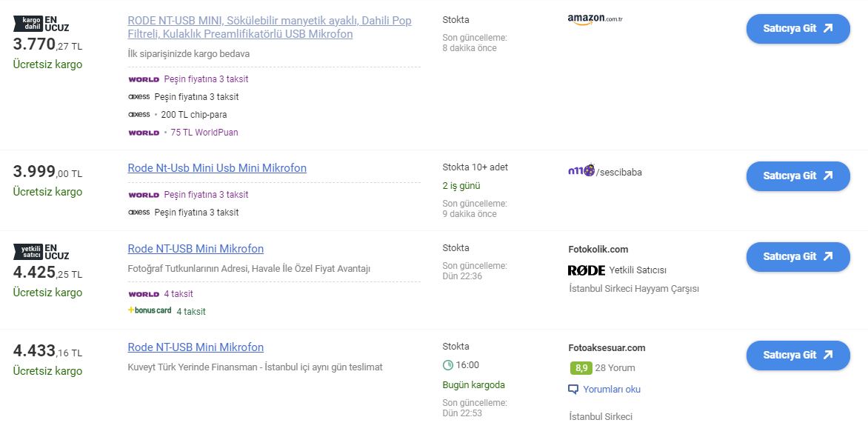Click the 3.770,27 TL price
Viewport: 868px width, 437px height.
pos(47,44)
